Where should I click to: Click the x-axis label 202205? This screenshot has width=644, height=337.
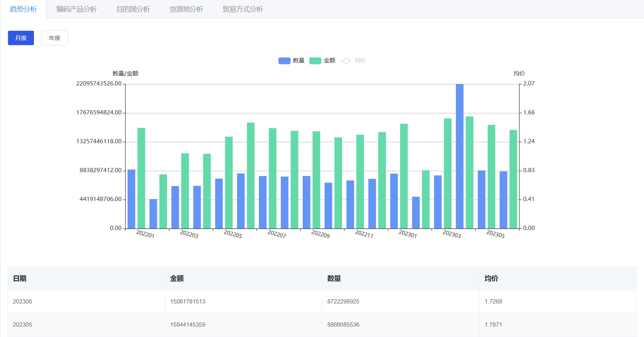coord(233,234)
